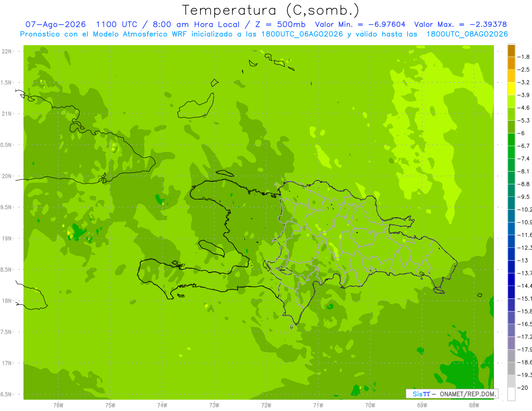Screen dimensions: 532x411
Task: Click white legend swatch below -20
Action: pos(511,394)
